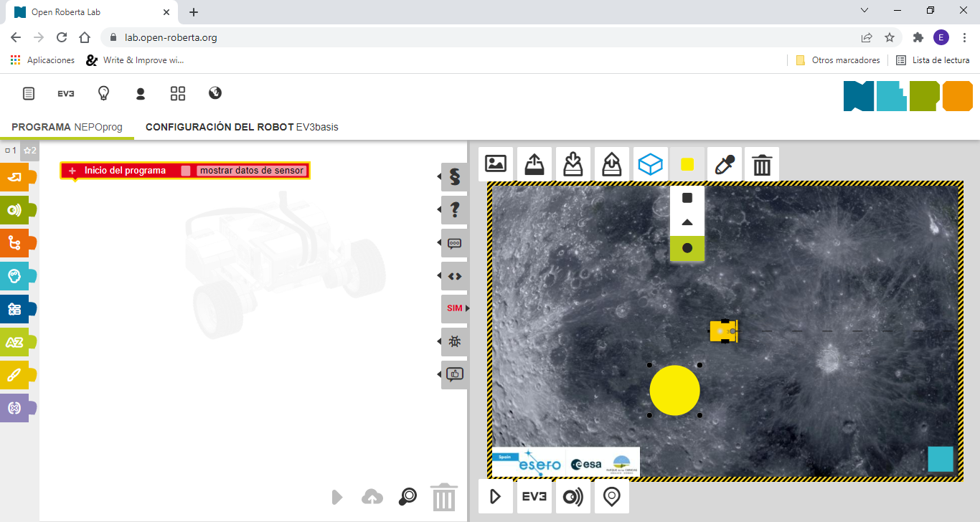This screenshot has width=980, height=522.
Task: Click the trash icon in simulation toolbar
Action: [761, 165]
